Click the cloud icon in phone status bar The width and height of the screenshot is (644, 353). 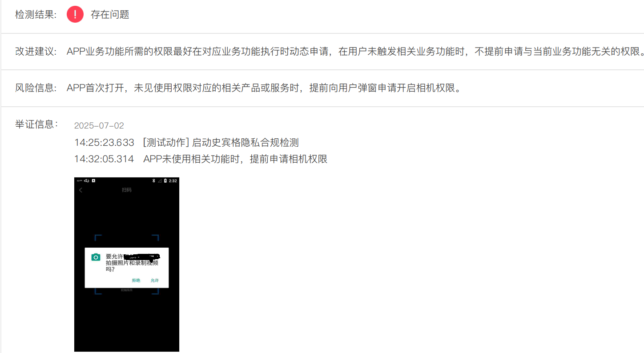click(86, 181)
